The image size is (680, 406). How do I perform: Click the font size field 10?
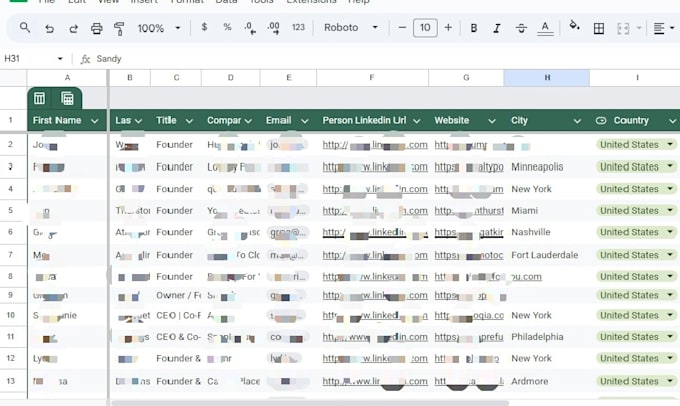(x=425, y=28)
